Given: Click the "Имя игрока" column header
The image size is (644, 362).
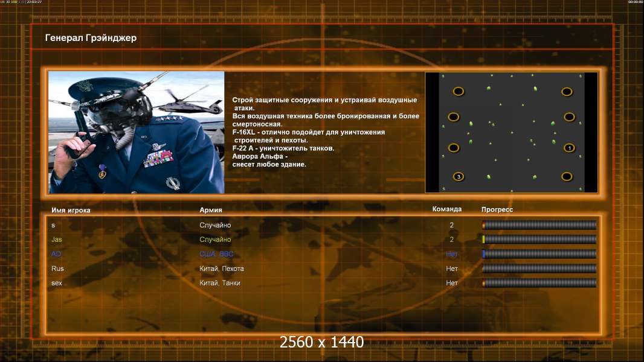Looking at the screenshot, I should pyautogui.click(x=71, y=210).
